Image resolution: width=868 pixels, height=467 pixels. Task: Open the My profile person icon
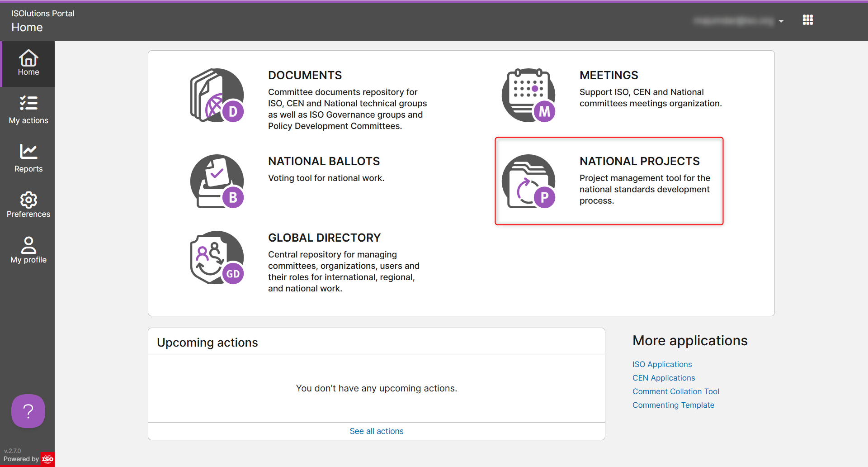pyautogui.click(x=28, y=245)
